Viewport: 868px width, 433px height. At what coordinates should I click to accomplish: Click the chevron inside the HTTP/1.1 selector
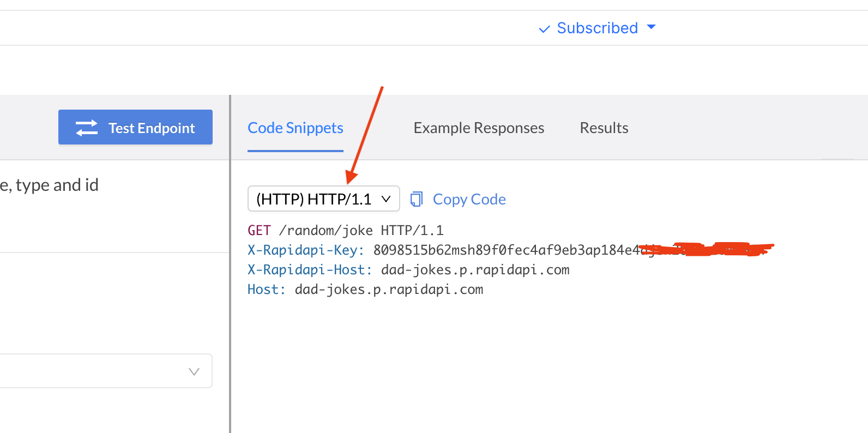click(x=386, y=199)
